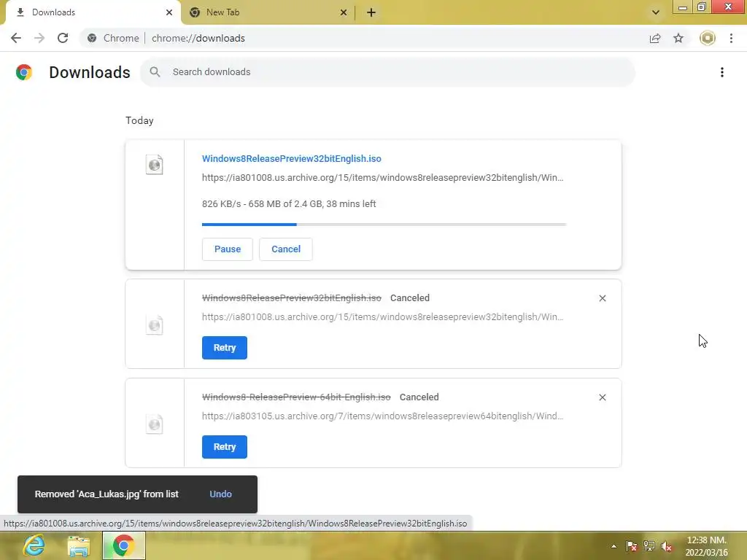Switch to the Downloads tab
Viewport: 747px width, 560px height.
pyautogui.click(x=93, y=12)
